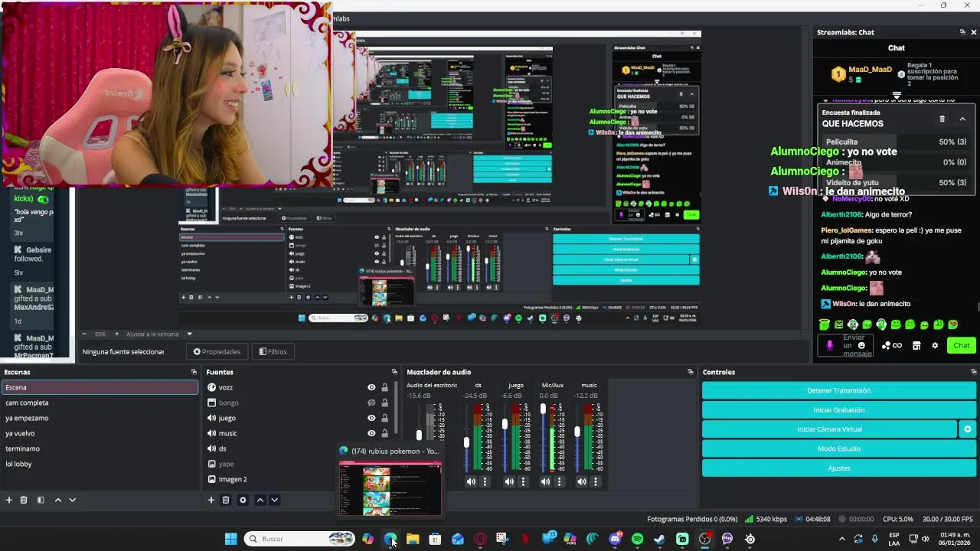
Task: Open the options menu for the juego audio channel
Action: [523, 481]
